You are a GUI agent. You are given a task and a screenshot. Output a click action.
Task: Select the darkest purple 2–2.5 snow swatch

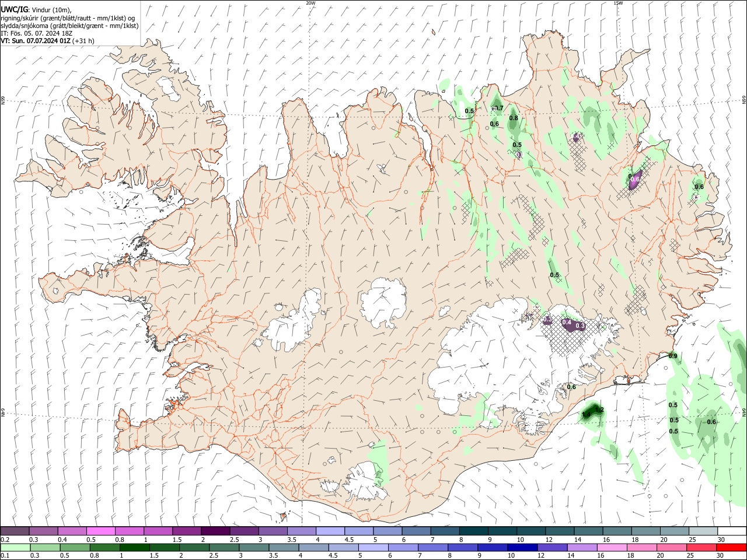[x=215, y=531]
